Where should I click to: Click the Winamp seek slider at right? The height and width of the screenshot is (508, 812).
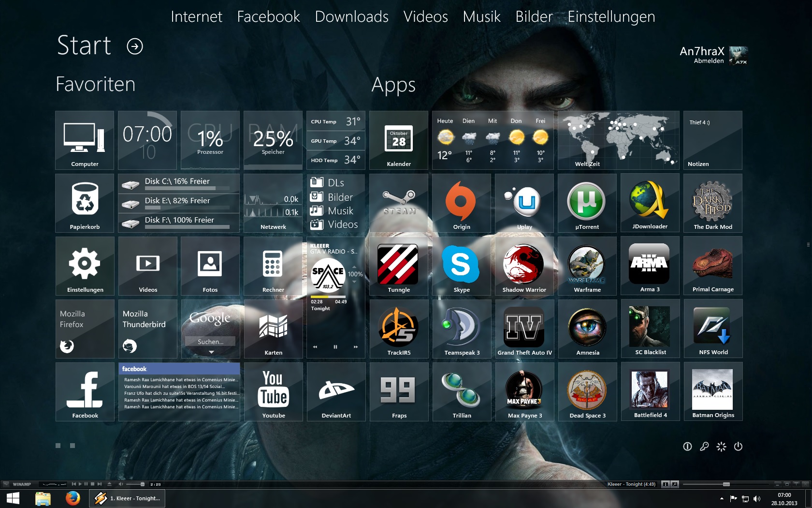(x=725, y=484)
